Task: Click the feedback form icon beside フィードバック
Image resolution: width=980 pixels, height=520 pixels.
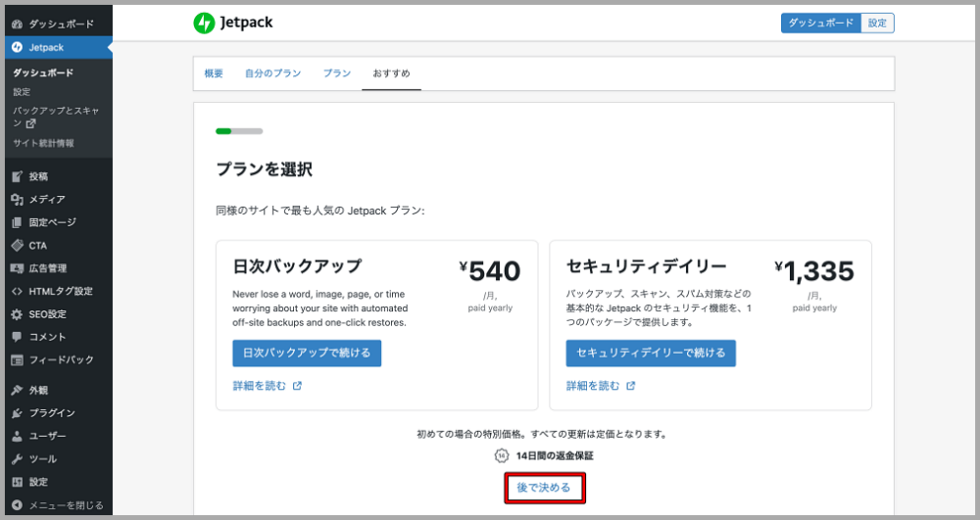Action: pyautogui.click(x=17, y=359)
